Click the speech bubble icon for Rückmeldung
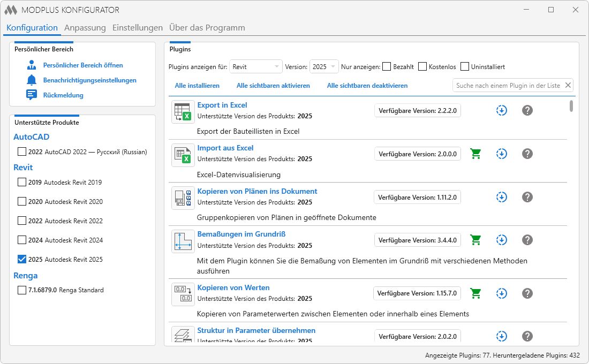 point(32,95)
